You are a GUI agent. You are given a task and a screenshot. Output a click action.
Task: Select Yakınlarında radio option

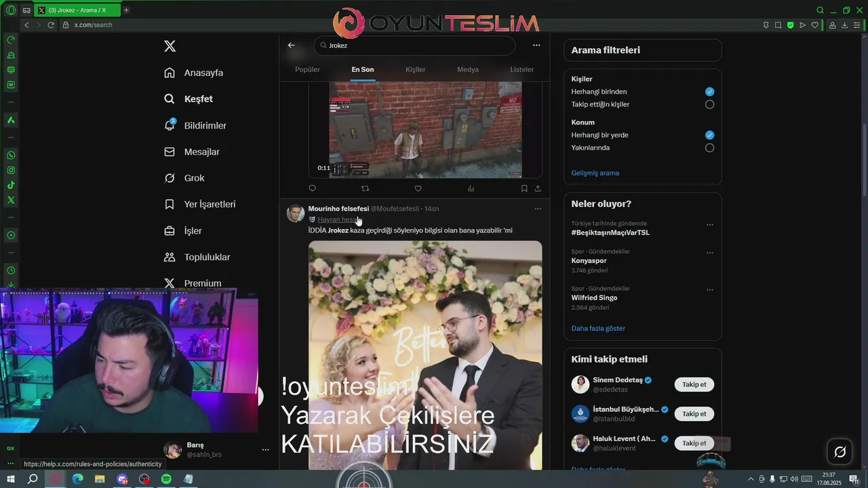(709, 148)
